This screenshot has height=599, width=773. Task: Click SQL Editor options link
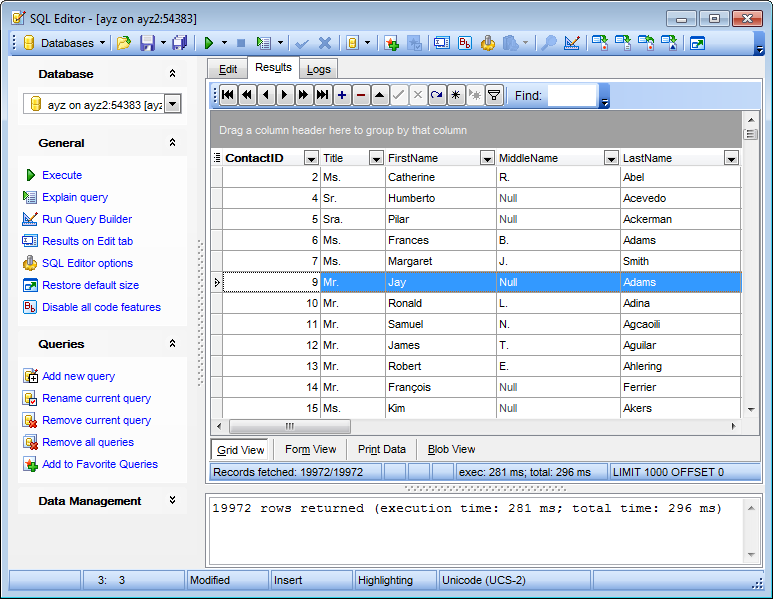87,263
